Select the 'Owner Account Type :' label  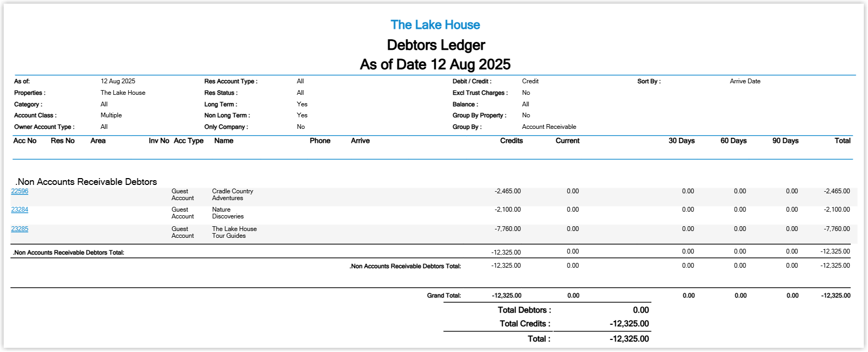point(44,127)
